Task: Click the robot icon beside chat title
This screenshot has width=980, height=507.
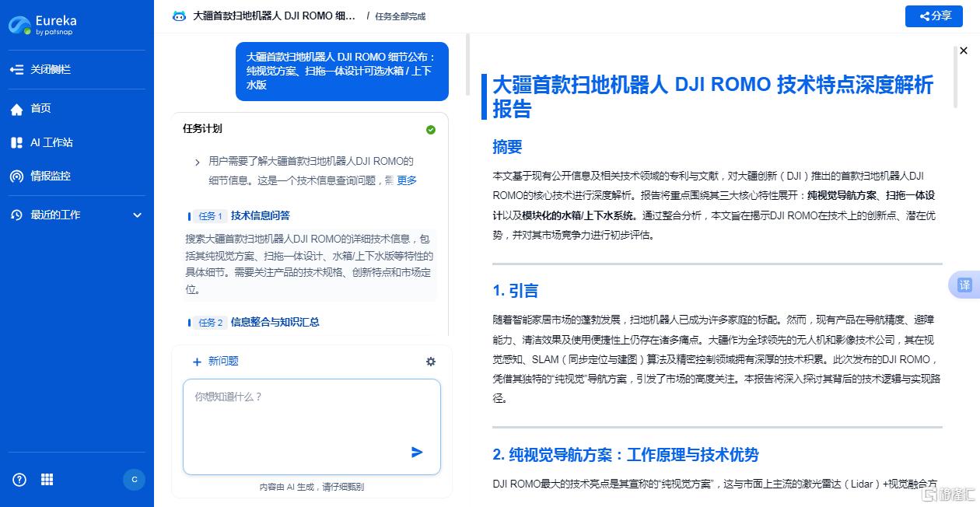Action: click(x=180, y=16)
